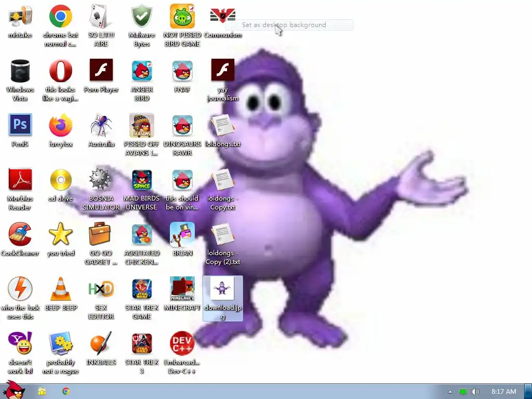Launch the Australia spider solitaire icon
Viewport: 532px width, 399px height.
pyautogui.click(x=101, y=125)
